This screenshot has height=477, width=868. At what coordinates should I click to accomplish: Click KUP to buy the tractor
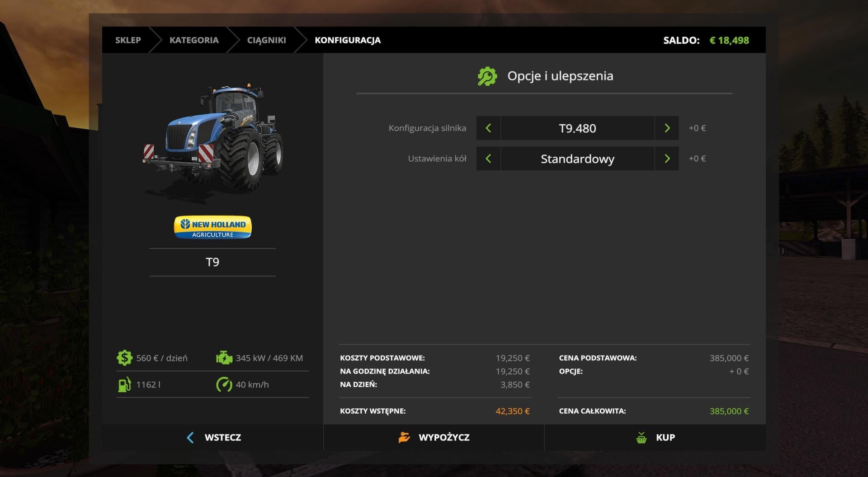click(655, 437)
